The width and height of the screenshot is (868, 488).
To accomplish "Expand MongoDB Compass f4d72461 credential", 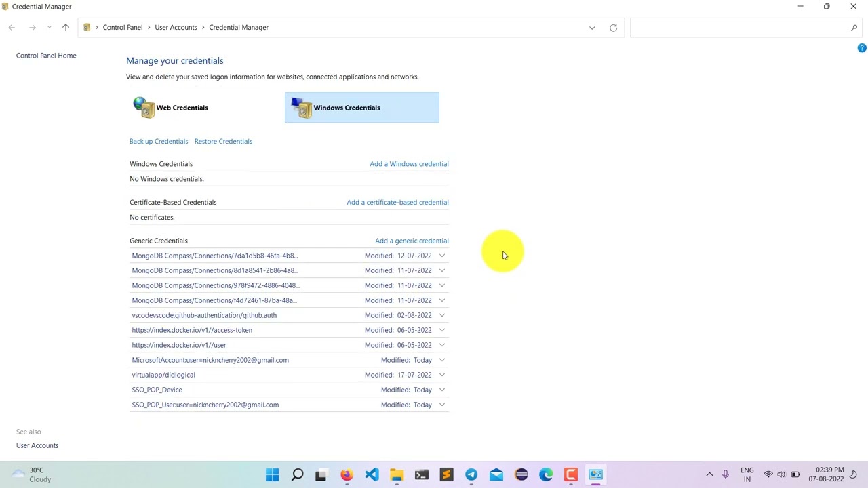I will point(442,300).
